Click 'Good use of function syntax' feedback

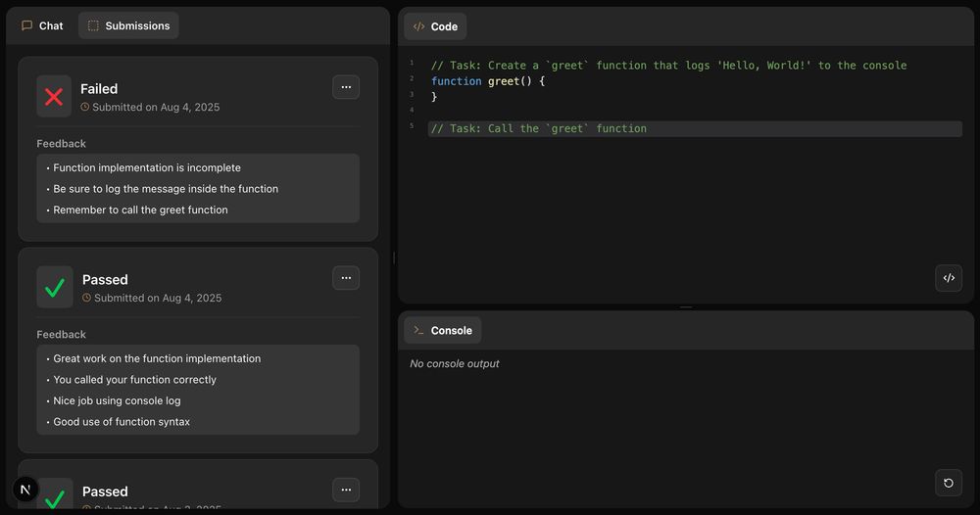tap(122, 422)
